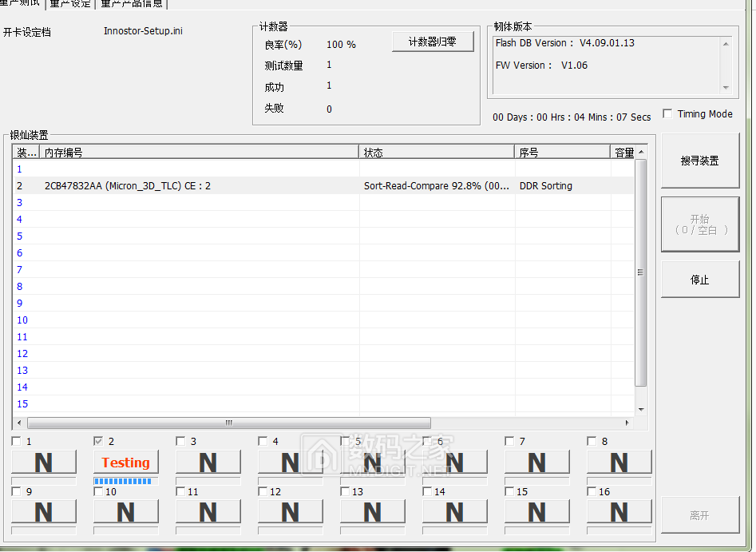The height and width of the screenshot is (552, 756).
Task: Click the device list scroll-up arrow
Action: 640,152
